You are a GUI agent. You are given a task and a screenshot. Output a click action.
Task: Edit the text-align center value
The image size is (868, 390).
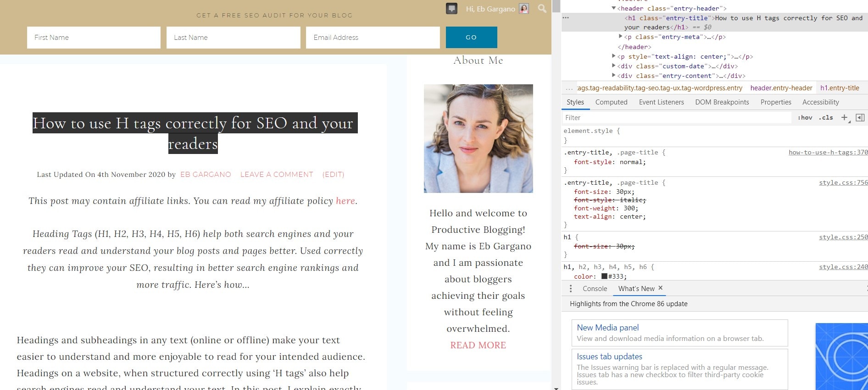pyautogui.click(x=631, y=216)
